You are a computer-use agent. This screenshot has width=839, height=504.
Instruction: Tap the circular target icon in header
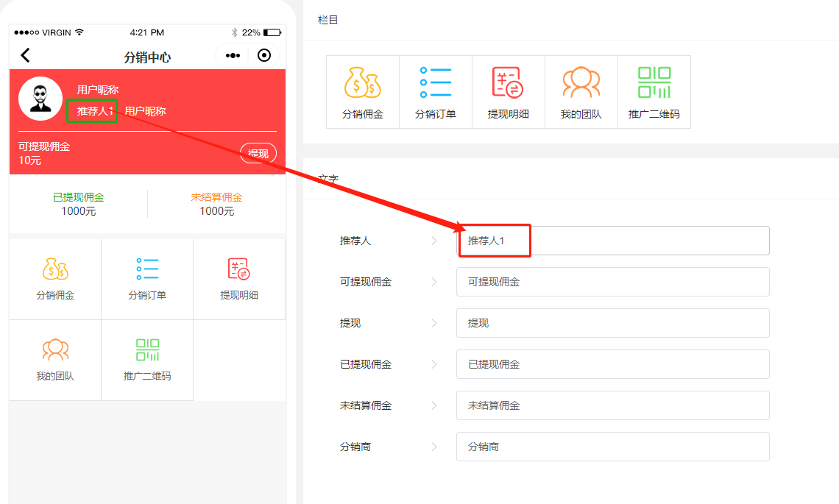pyautogui.click(x=264, y=55)
